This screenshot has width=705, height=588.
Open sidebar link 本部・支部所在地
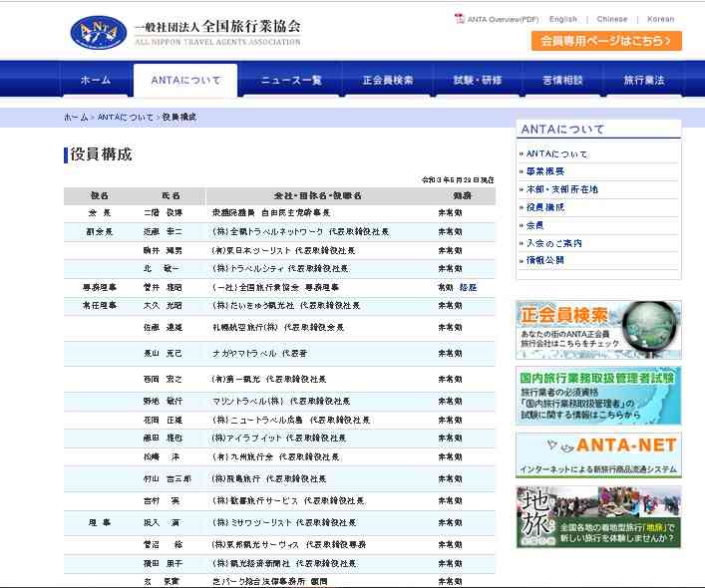point(562,189)
